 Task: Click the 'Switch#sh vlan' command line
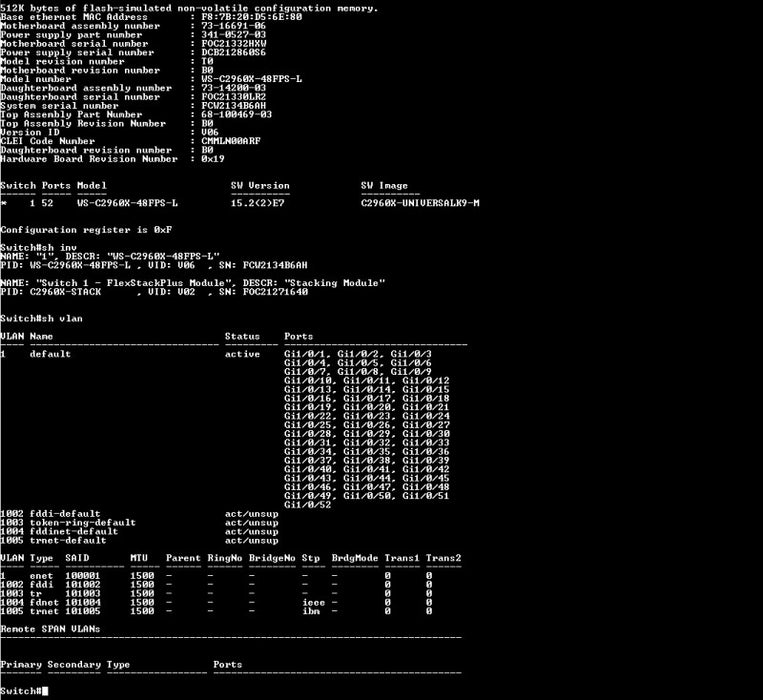coord(41,319)
